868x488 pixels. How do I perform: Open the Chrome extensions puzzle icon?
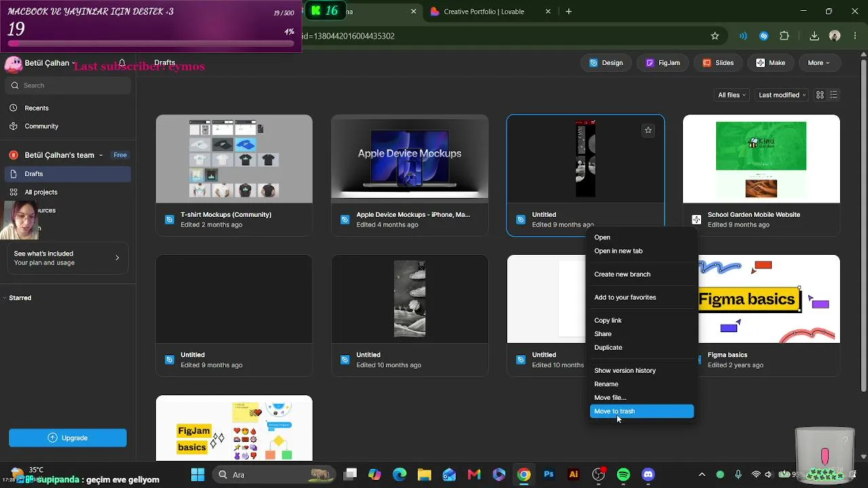(785, 36)
